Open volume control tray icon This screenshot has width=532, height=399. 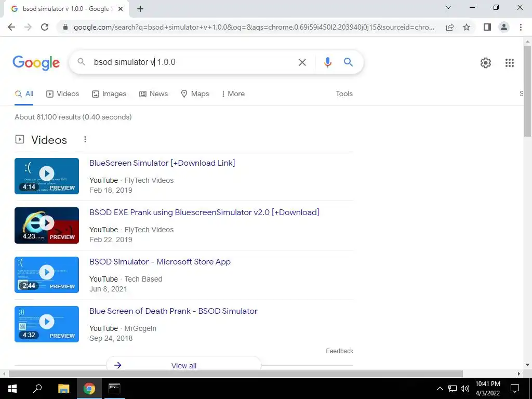click(465, 389)
